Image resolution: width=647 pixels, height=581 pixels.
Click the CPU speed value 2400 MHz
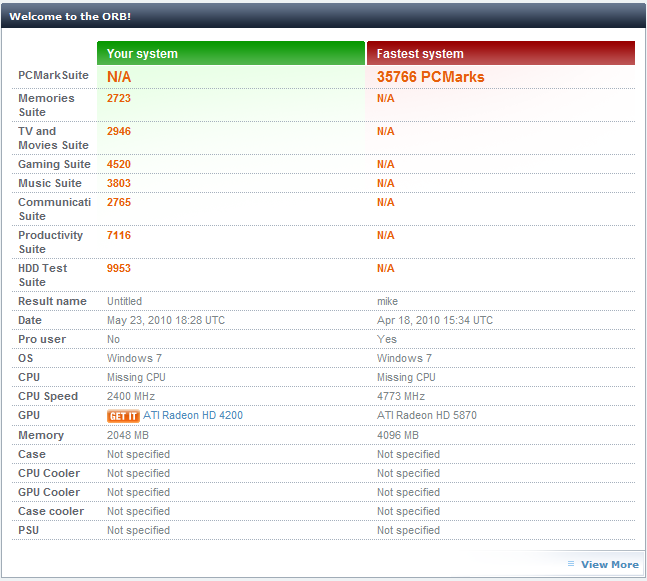[131, 397]
